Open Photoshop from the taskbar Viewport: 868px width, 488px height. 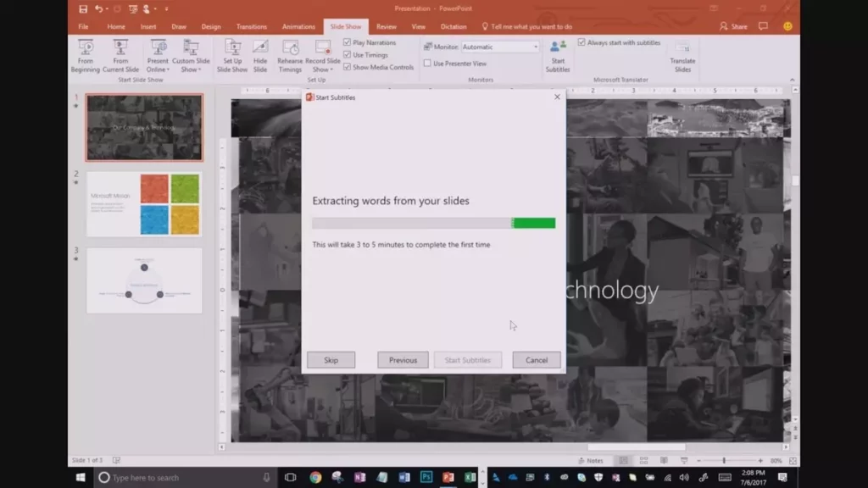click(426, 477)
